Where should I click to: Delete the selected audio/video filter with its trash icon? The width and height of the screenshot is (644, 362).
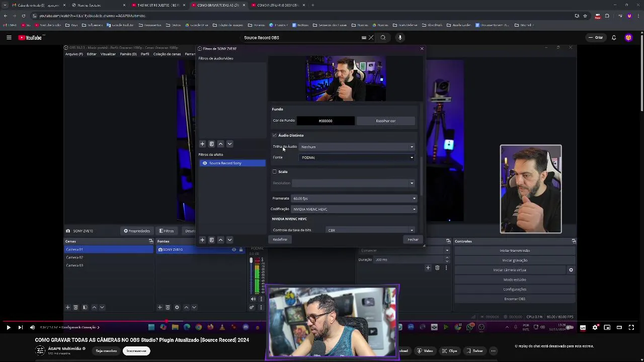click(x=211, y=144)
